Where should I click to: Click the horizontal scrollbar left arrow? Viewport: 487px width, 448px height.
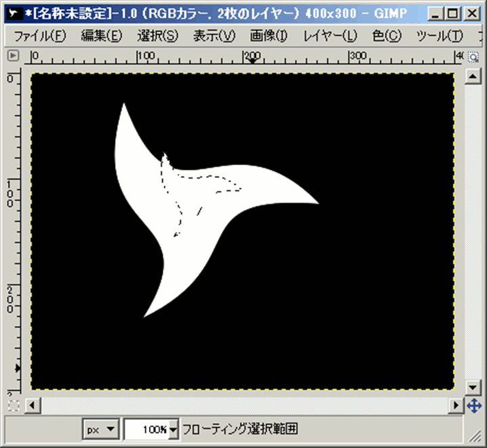[30, 406]
